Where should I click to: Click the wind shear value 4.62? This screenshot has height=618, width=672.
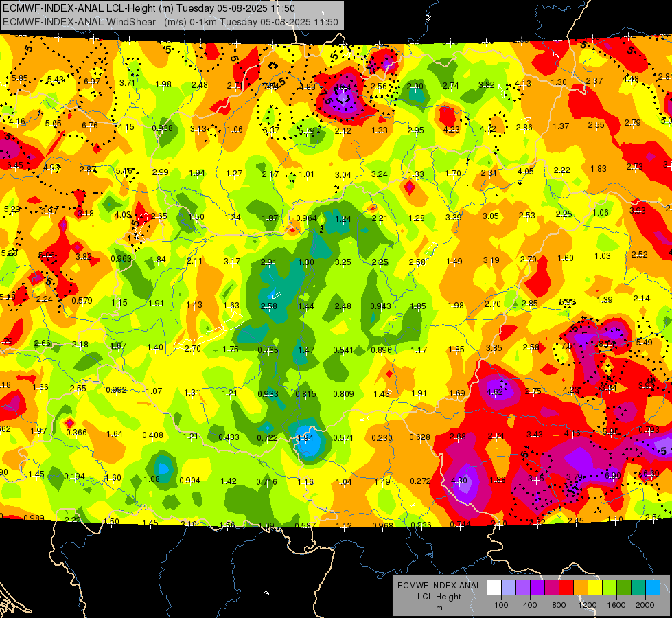[x=495, y=391]
